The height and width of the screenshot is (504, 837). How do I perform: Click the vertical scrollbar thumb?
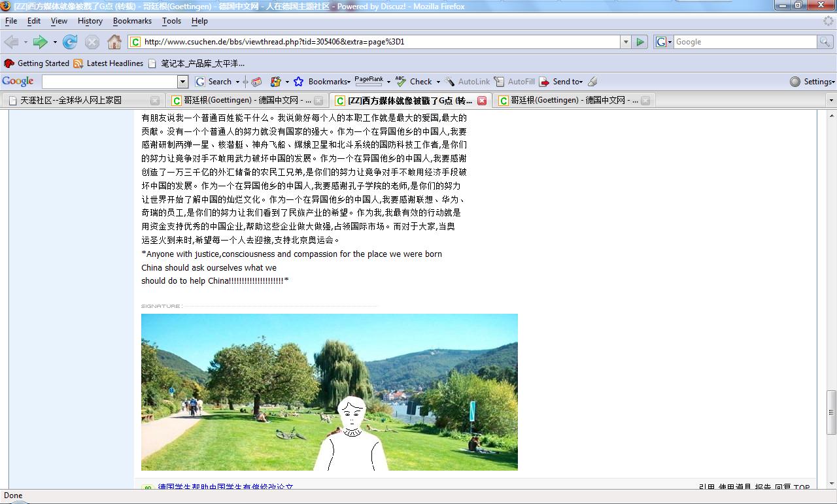tap(831, 412)
